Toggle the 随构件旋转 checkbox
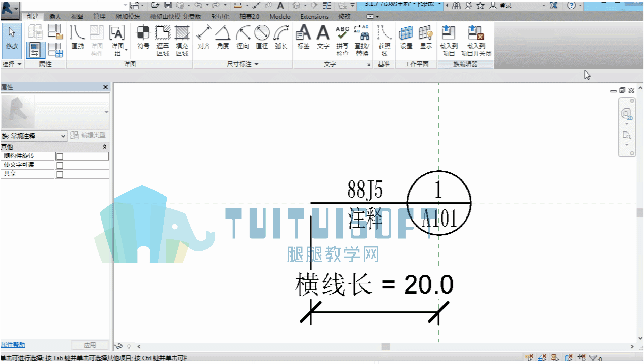This screenshot has height=364, width=644. click(60, 156)
